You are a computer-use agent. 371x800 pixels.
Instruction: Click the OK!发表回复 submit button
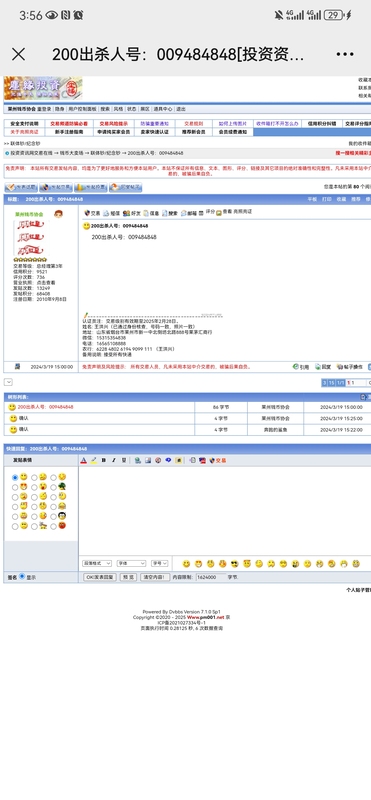click(x=99, y=577)
